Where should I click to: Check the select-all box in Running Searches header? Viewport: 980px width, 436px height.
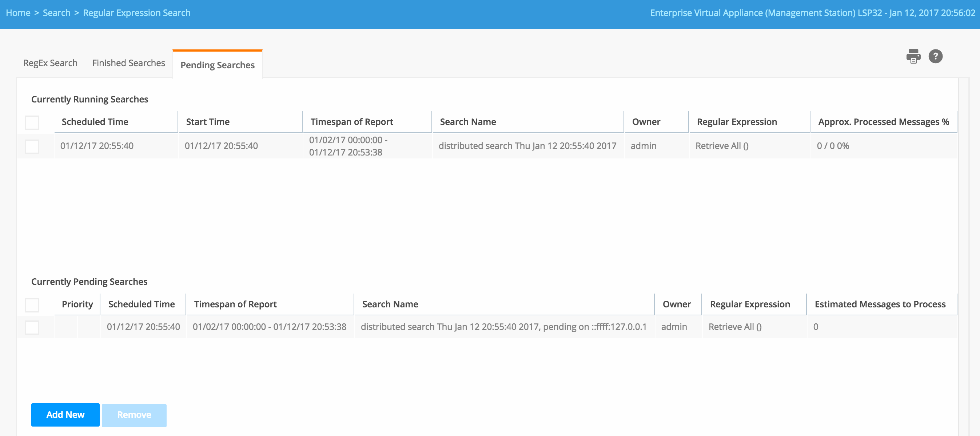click(32, 122)
